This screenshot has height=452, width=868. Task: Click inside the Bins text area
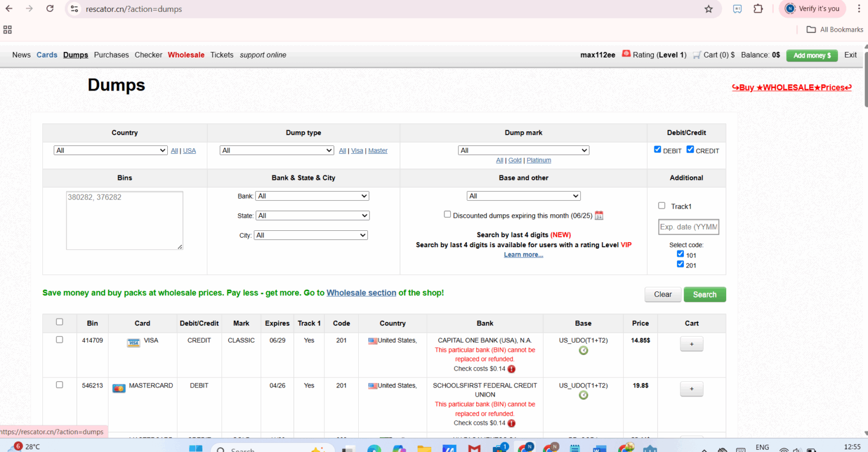(124, 220)
